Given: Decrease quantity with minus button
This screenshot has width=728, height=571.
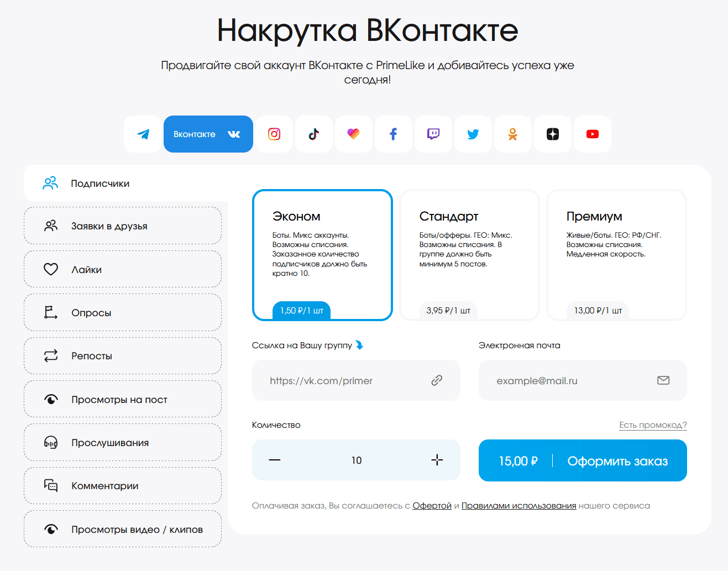Looking at the screenshot, I should [x=275, y=460].
